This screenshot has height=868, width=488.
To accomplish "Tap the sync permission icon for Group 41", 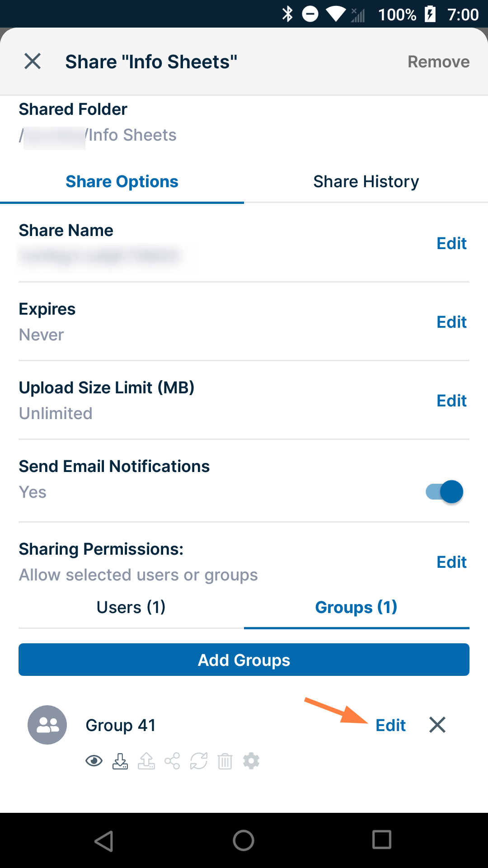I will click(198, 761).
